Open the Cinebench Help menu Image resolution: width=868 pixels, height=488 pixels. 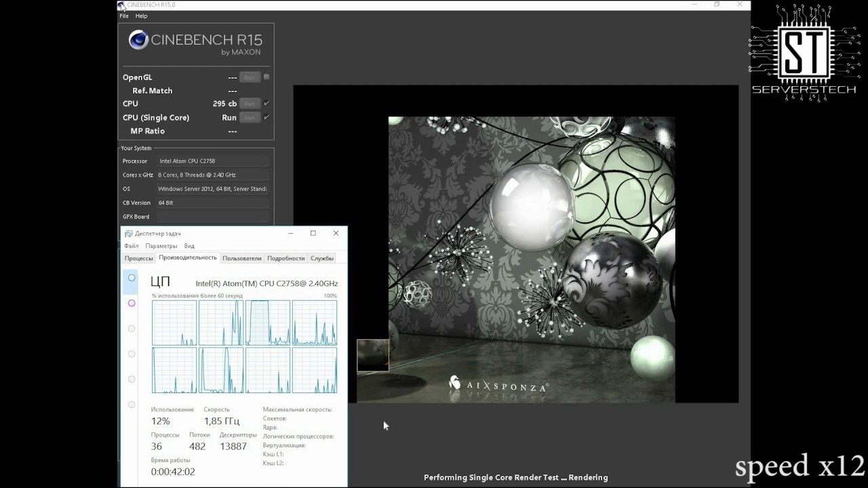coord(141,16)
